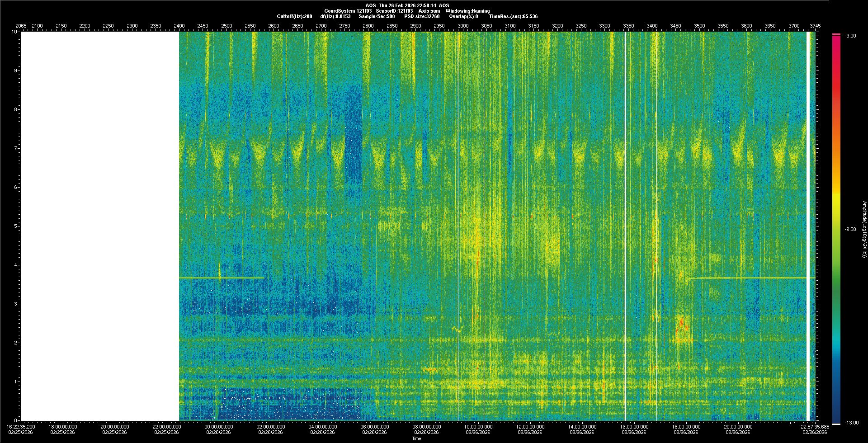The width and height of the screenshot is (868, 443).
Task: Click the 7 tick on the frequency axis
Action: (x=15, y=148)
